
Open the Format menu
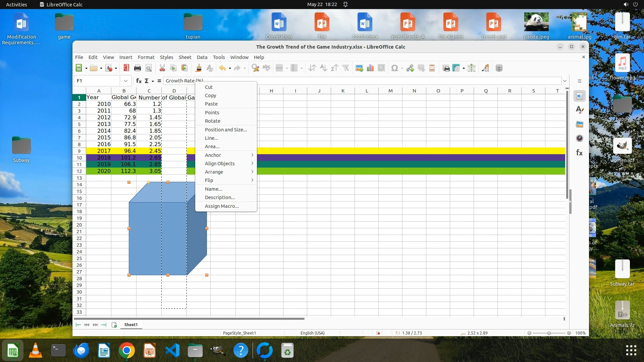tap(146, 57)
